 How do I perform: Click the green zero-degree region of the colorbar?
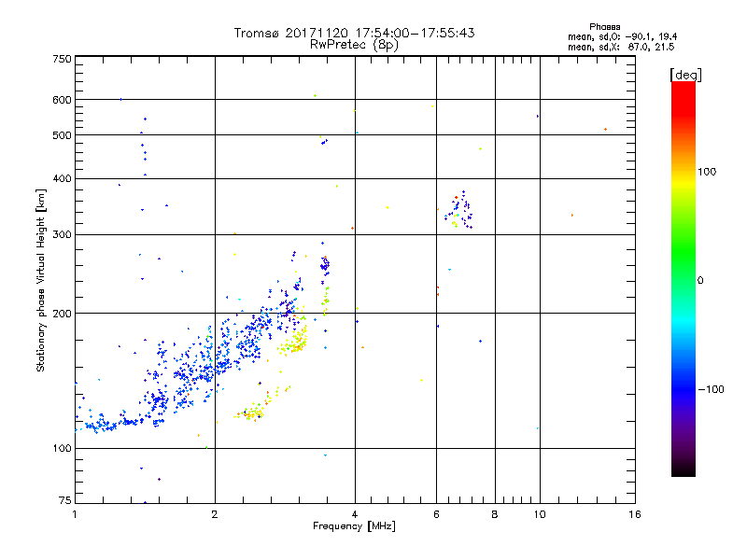(x=684, y=267)
